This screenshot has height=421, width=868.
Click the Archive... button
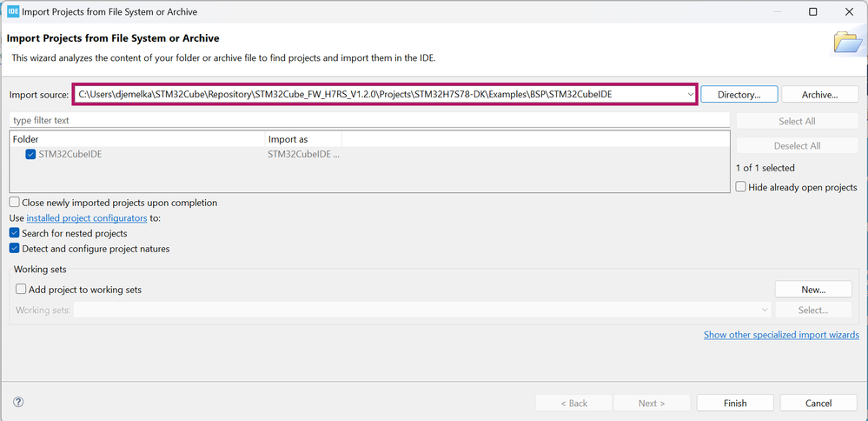coord(820,95)
